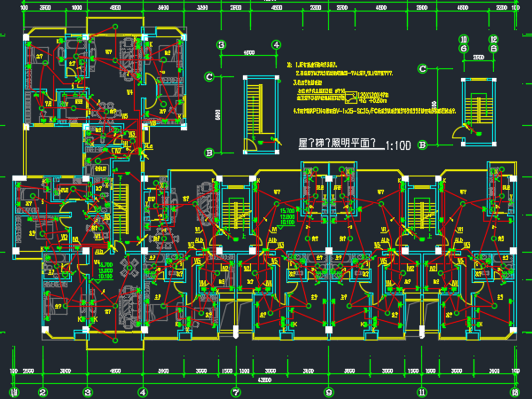Click the axis bubble 3 above the stair detail
The width and height of the screenshot is (532, 399).
(x=221, y=45)
